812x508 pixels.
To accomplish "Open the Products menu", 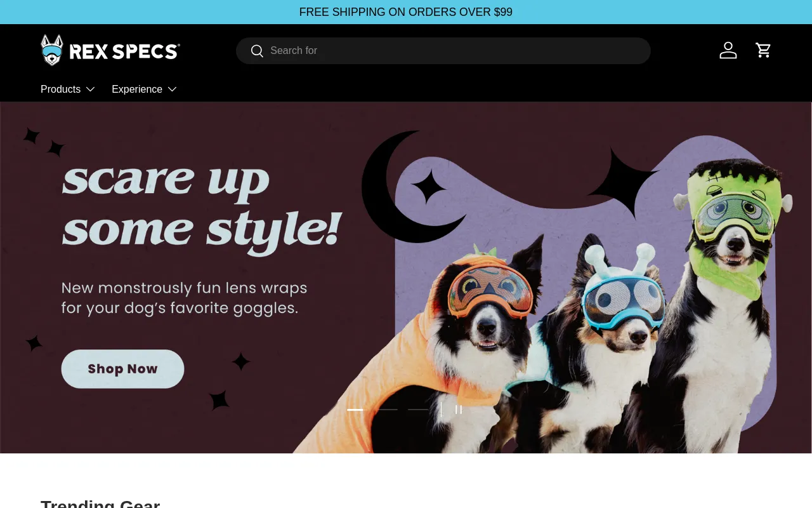I will (x=61, y=89).
